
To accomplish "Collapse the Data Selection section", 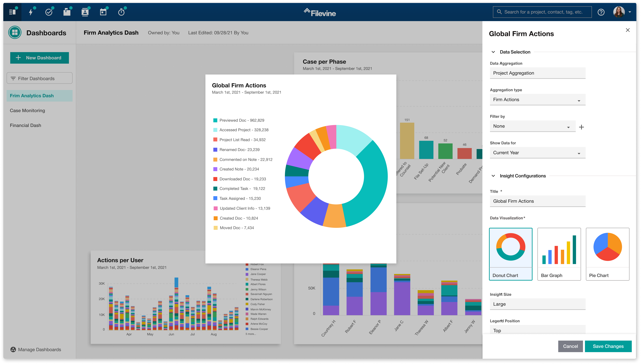I will (493, 52).
